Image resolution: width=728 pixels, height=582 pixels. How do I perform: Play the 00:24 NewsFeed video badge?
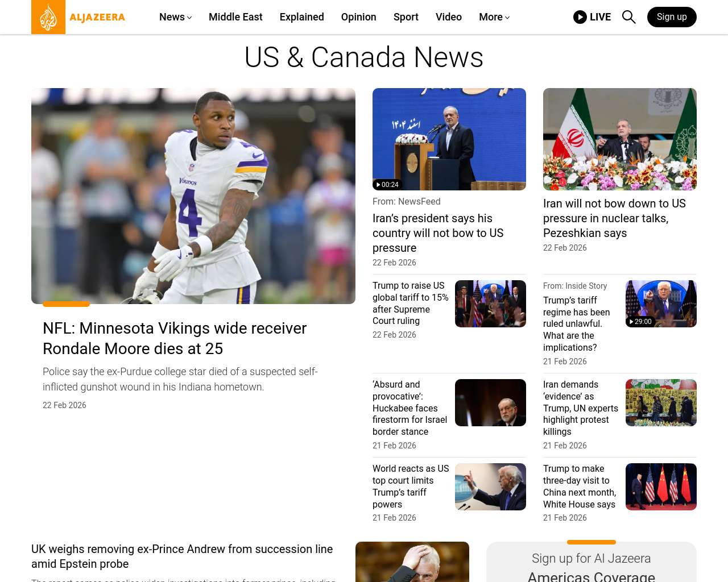[388, 185]
